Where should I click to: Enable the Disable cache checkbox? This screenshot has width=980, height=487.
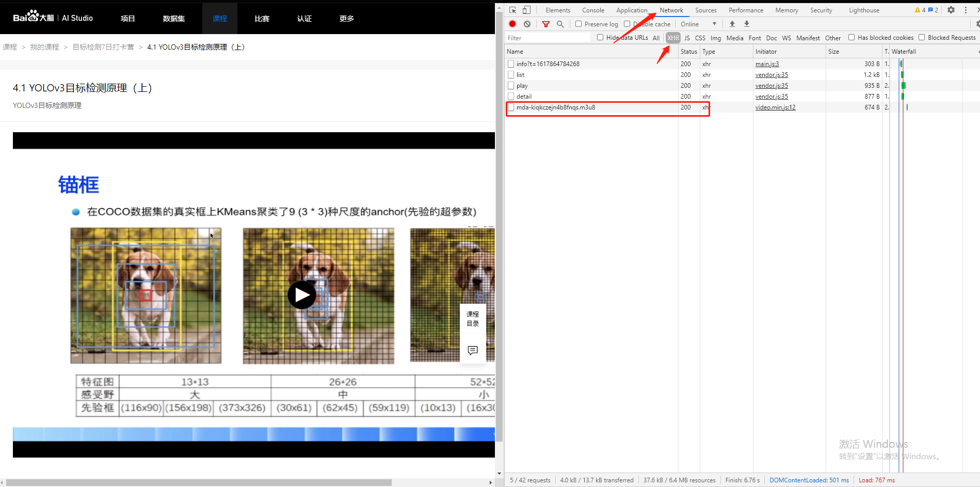(627, 24)
